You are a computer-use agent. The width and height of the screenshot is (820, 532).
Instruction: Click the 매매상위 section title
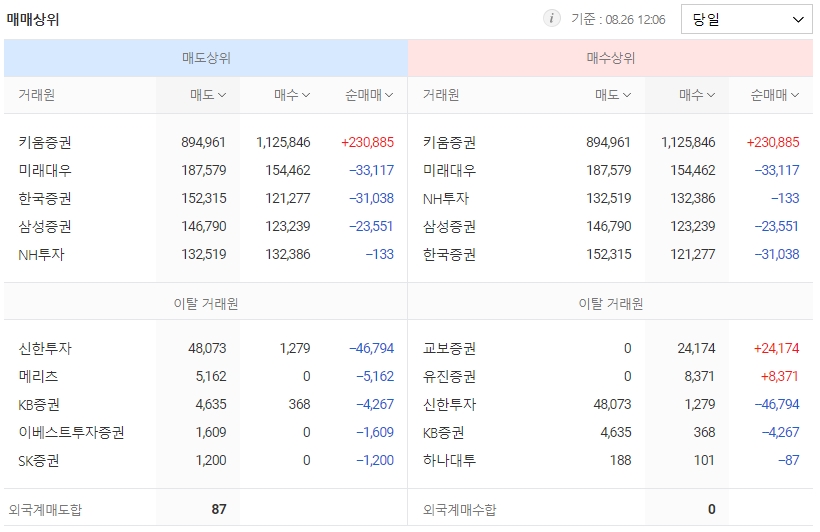click(33, 19)
